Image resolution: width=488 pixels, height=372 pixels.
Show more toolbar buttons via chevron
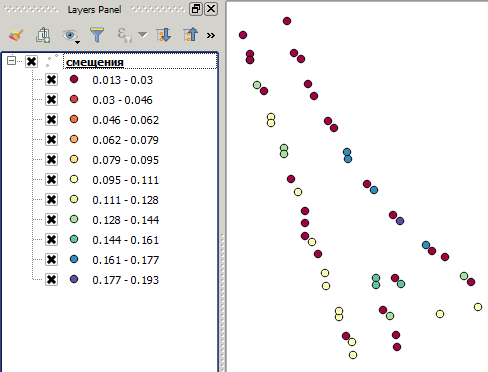click(211, 35)
